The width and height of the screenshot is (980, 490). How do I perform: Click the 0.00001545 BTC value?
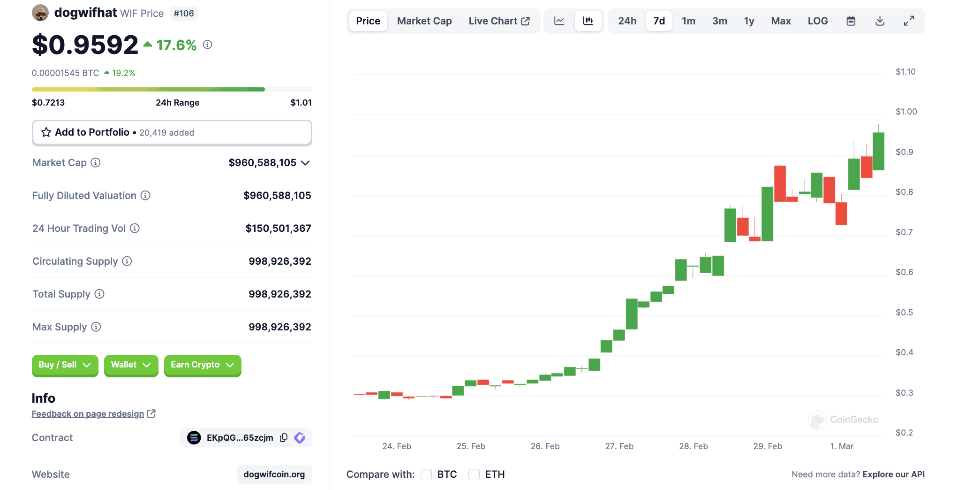65,73
